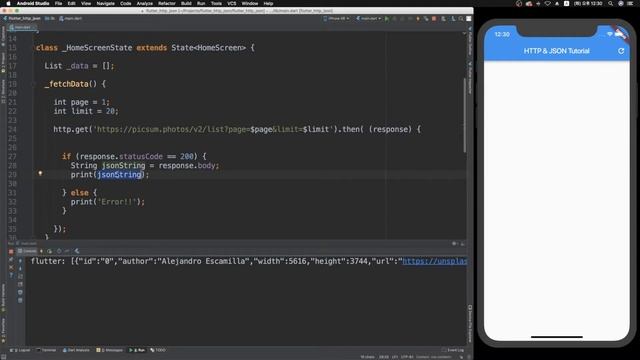Open the Flutter Outline side panel
The image size is (640, 360).
coord(470,41)
